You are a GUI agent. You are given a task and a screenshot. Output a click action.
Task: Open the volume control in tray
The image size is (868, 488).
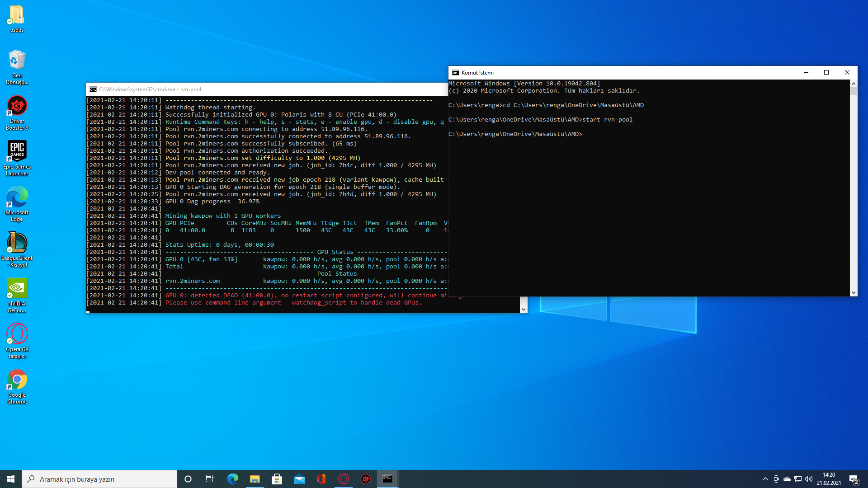[x=809, y=479]
